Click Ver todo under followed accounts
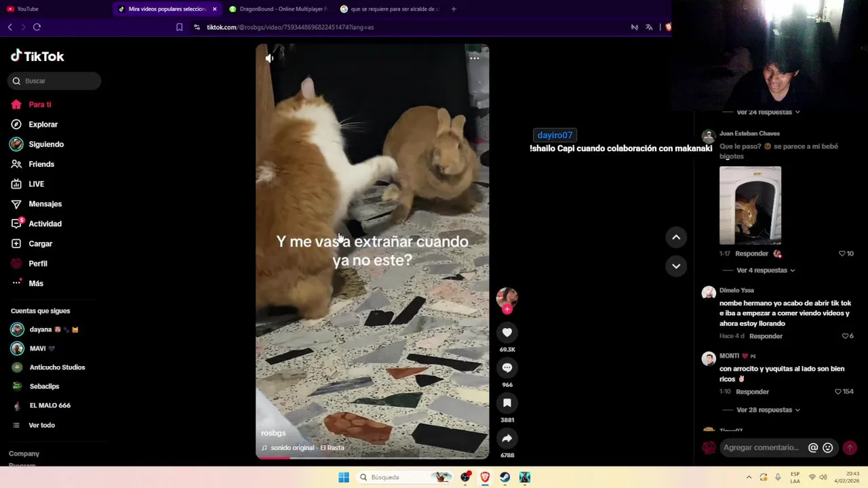Image resolution: width=868 pixels, height=488 pixels. pos(41,425)
